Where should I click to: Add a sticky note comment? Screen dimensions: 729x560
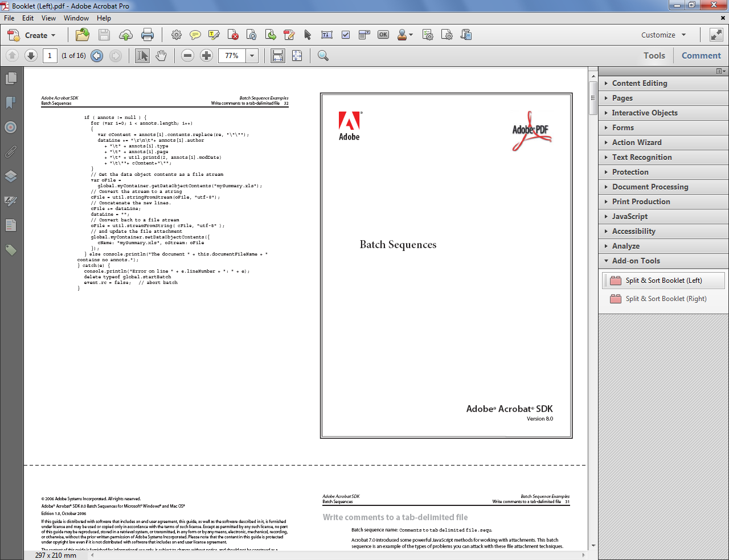point(195,35)
